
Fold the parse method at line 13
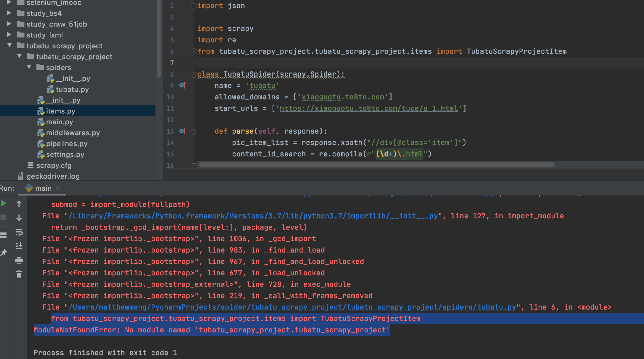click(194, 131)
